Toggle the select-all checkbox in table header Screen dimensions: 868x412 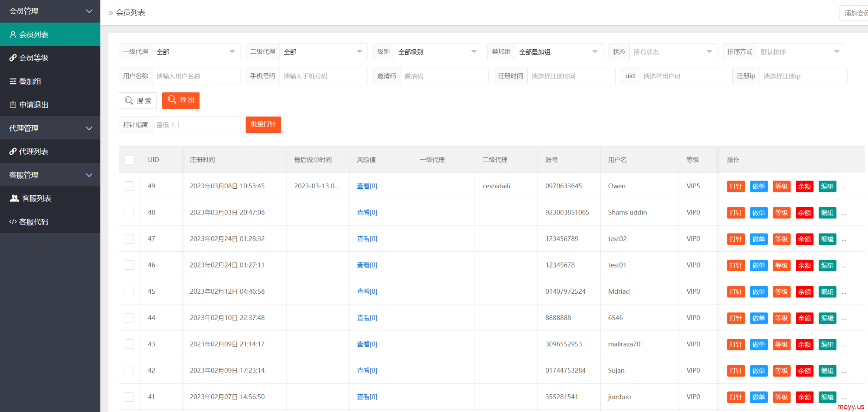pyautogui.click(x=129, y=160)
